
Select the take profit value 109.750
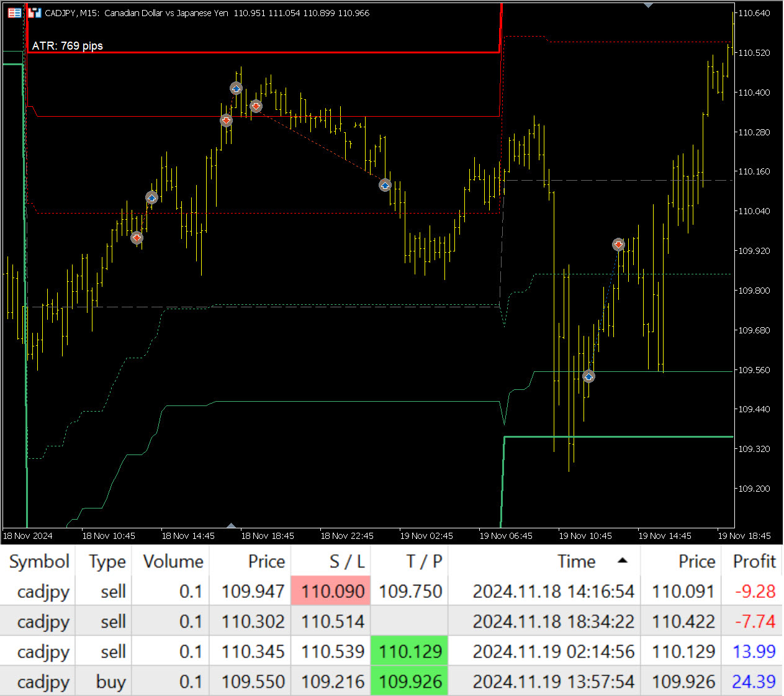(410, 591)
